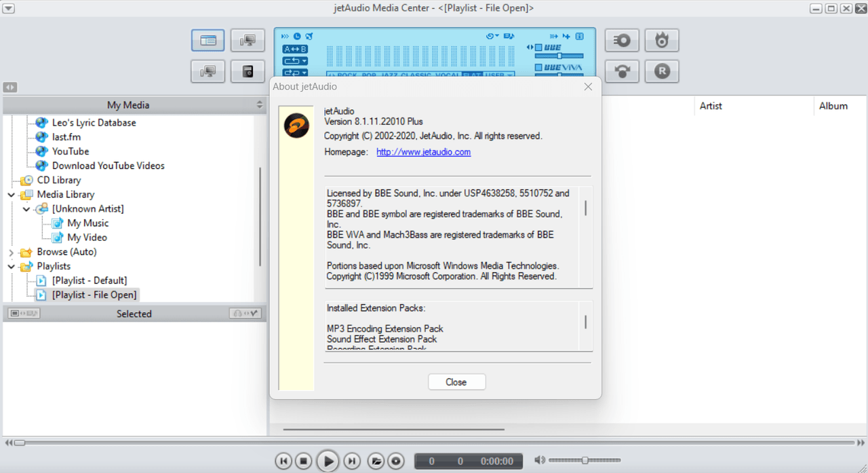The image size is (868, 473).
Task: Open the CD ripping button
Action: point(622,41)
